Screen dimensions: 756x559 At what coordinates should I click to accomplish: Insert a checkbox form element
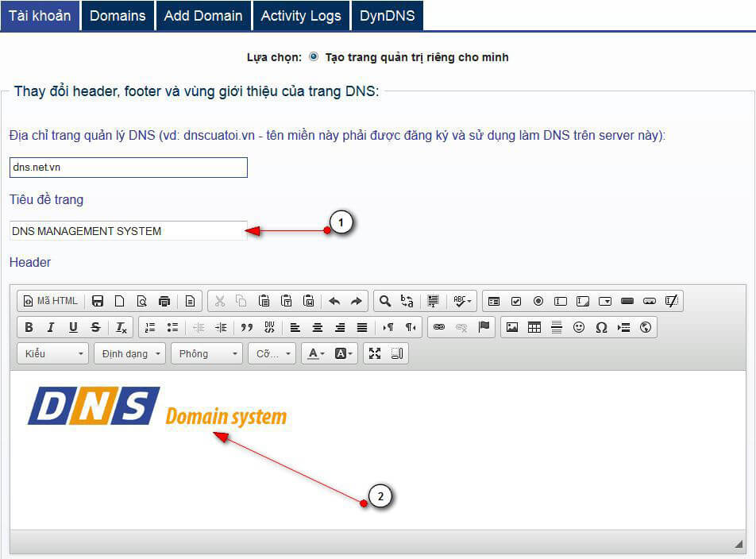516,301
